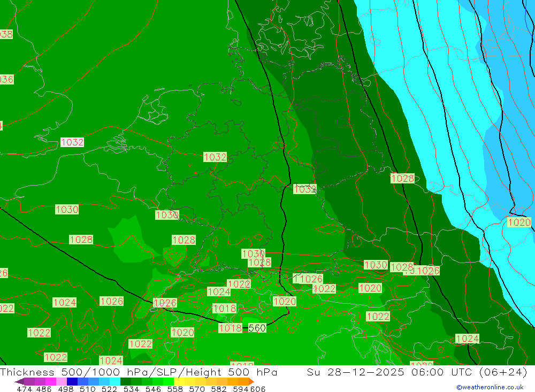Click the 570 legend value

pos(197,389)
